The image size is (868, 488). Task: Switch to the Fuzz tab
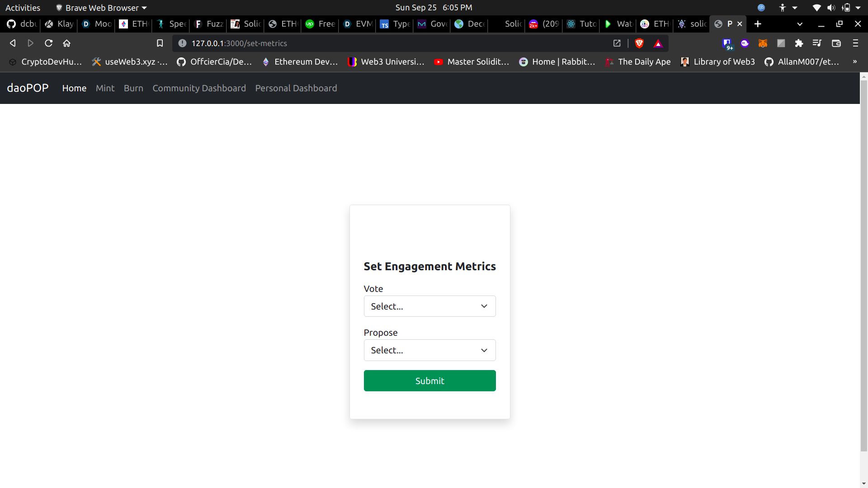click(x=208, y=23)
